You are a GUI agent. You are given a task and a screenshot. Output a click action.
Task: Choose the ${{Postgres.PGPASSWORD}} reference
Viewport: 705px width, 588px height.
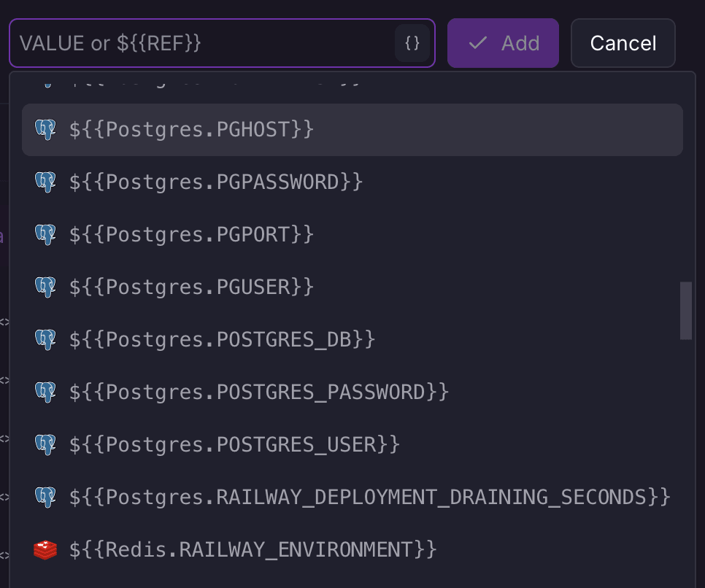216,182
